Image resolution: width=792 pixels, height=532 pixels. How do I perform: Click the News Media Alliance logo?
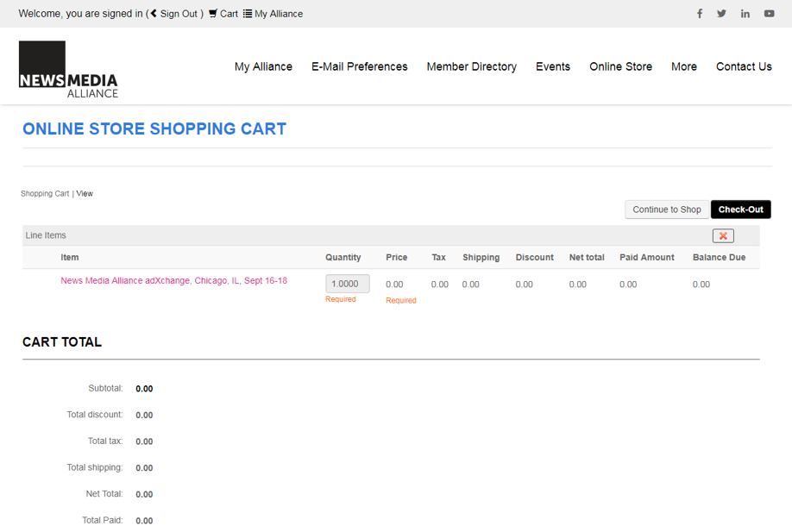68,70
